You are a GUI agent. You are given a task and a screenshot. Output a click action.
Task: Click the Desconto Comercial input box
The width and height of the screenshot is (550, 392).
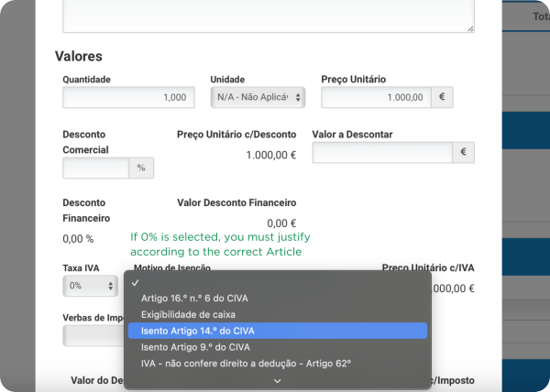tap(95, 168)
